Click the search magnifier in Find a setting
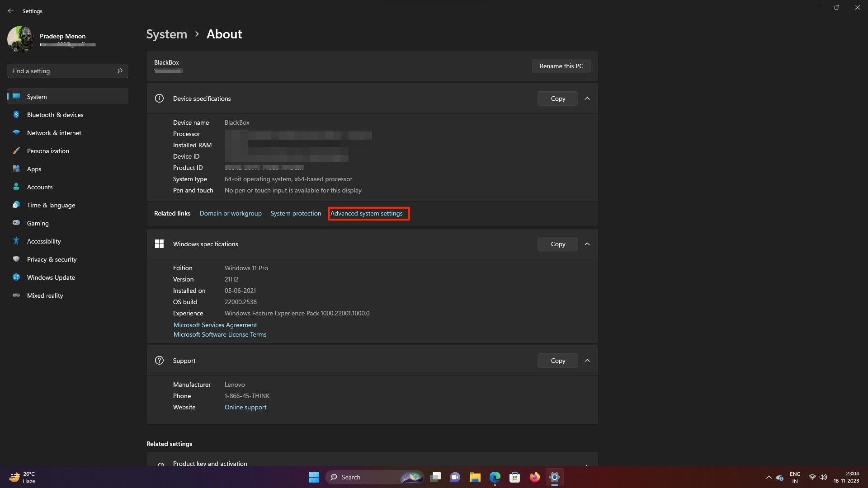The width and height of the screenshot is (868, 488). click(x=120, y=71)
